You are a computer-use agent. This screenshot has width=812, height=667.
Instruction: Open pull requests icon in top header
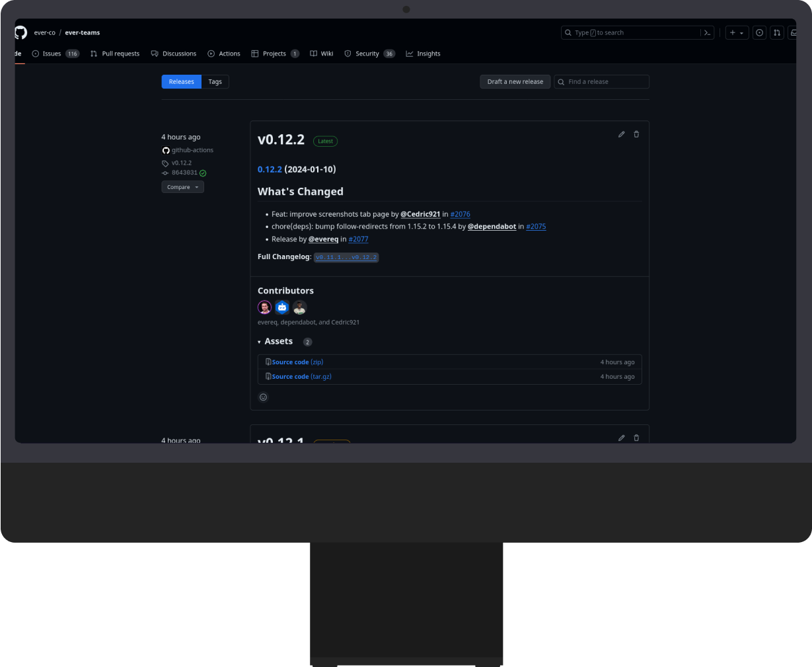pos(777,32)
